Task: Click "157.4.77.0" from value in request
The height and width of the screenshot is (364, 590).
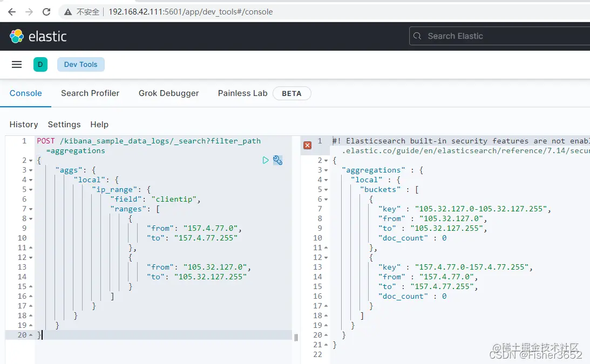Action: 211,228
